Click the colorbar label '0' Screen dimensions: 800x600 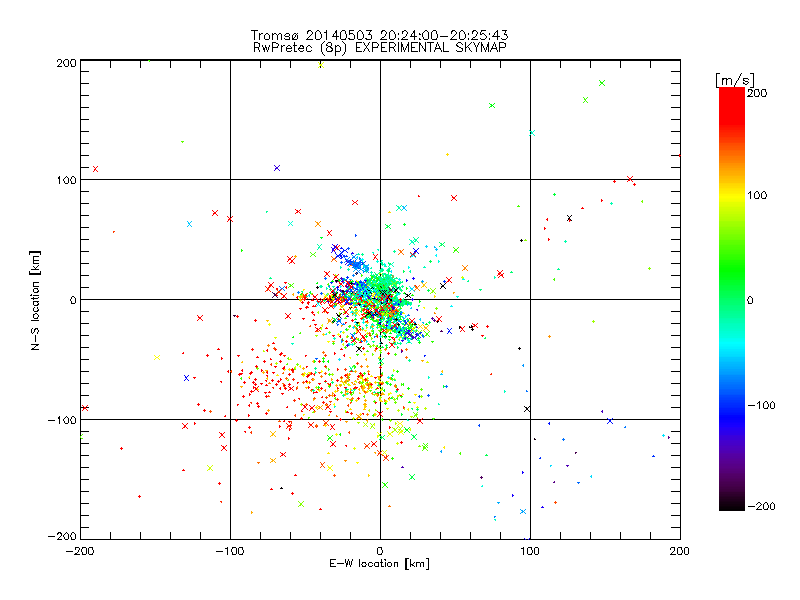click(750, 300)
